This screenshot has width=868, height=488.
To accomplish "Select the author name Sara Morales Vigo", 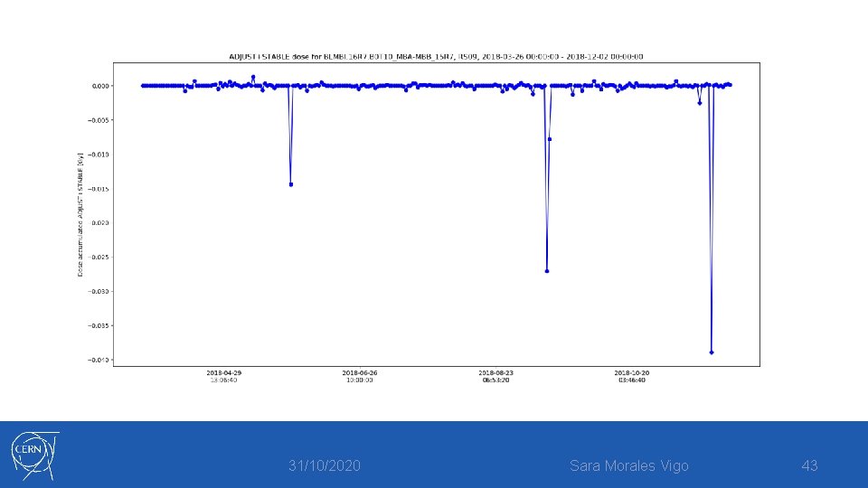I will pos(629,466).
